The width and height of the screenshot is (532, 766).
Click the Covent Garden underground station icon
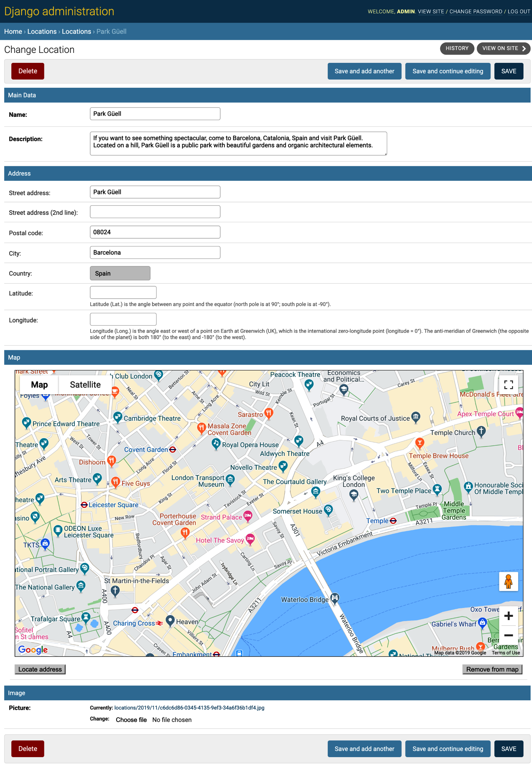click(x=173, y=450)
